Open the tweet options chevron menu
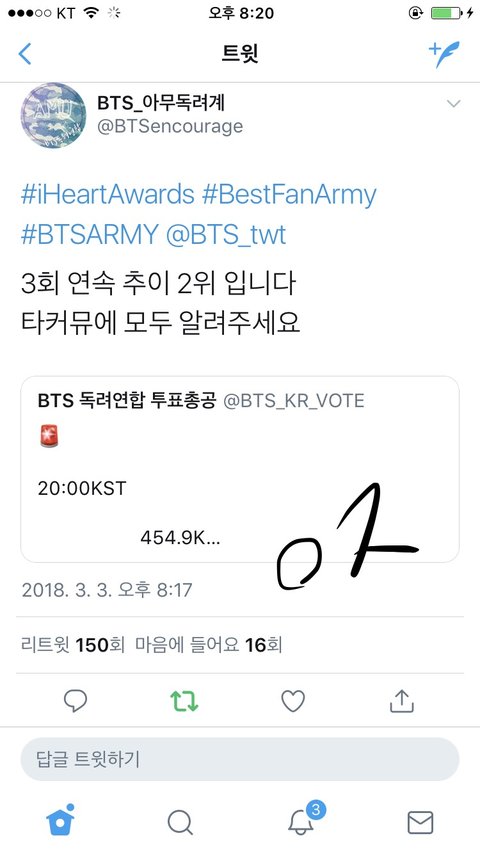 tap(453, 103)
